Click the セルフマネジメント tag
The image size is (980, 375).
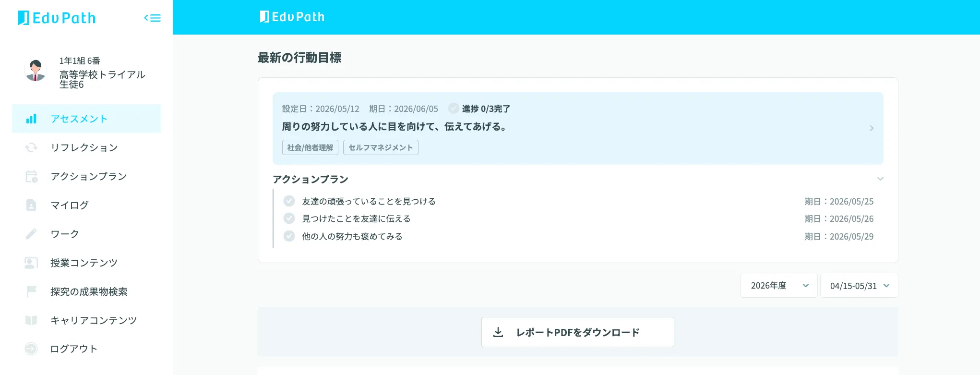381,147
